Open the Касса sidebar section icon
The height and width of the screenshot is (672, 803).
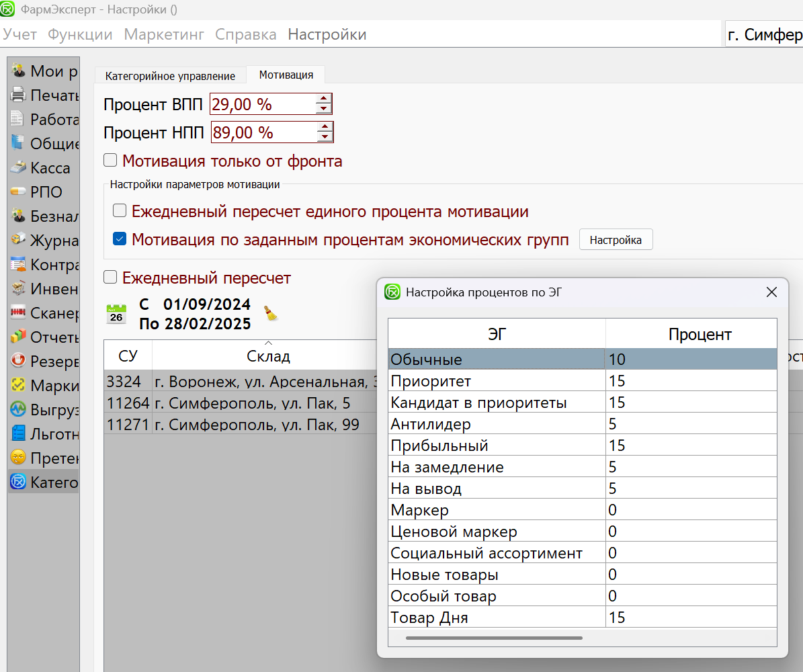tap(19, 168)
